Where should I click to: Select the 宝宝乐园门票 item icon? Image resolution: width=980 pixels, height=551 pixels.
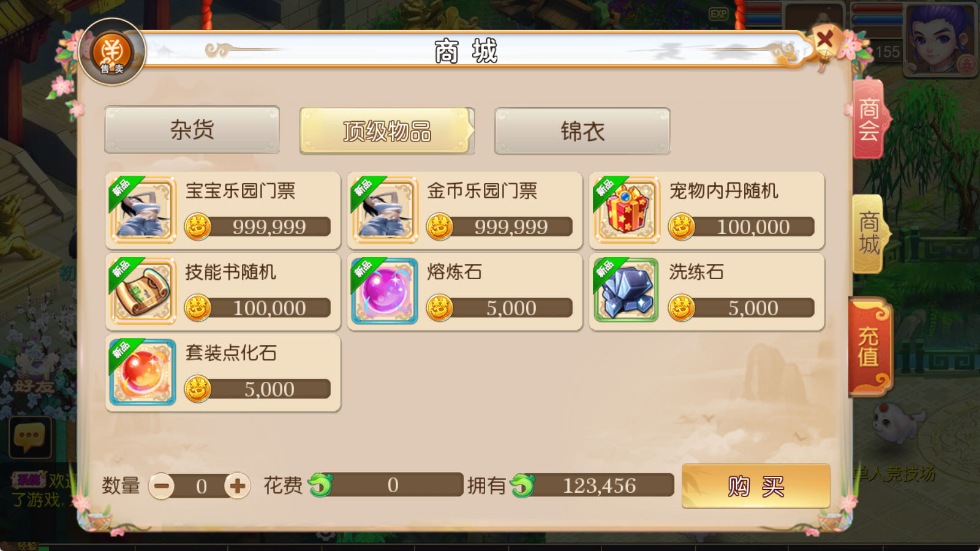point(143,210)
